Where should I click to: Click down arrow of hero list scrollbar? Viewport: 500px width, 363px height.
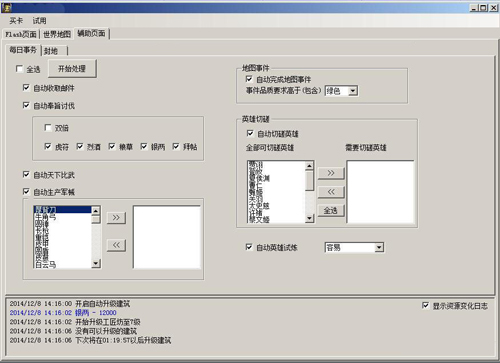pyautogui.click(x=309, y=218)
